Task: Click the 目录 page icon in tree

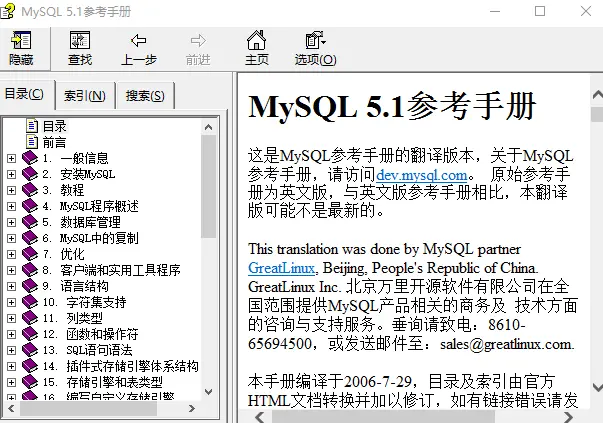Action: (32, 127)
